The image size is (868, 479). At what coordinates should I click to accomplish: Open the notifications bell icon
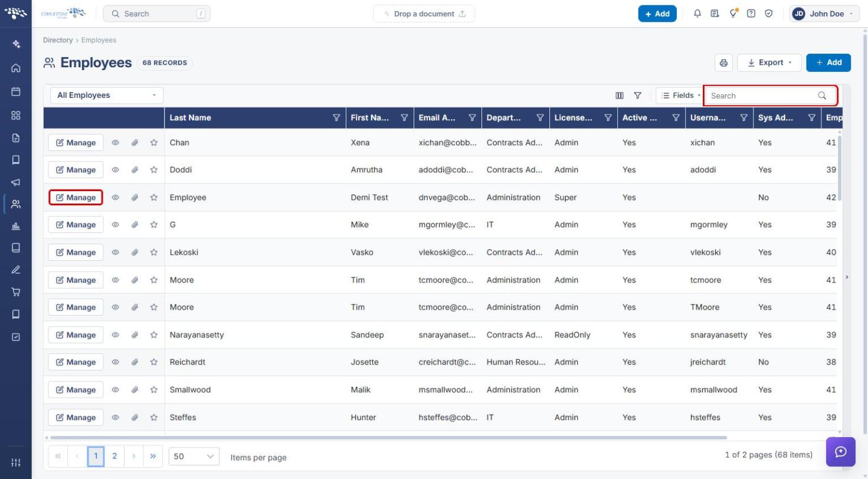(697, 14)
